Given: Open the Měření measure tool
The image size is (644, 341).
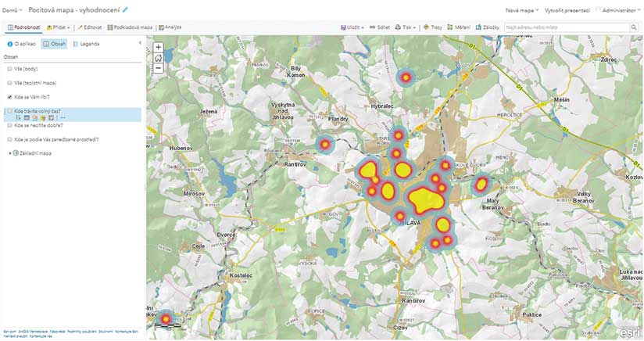Looking at the screenshot, I should click(459, 27).
